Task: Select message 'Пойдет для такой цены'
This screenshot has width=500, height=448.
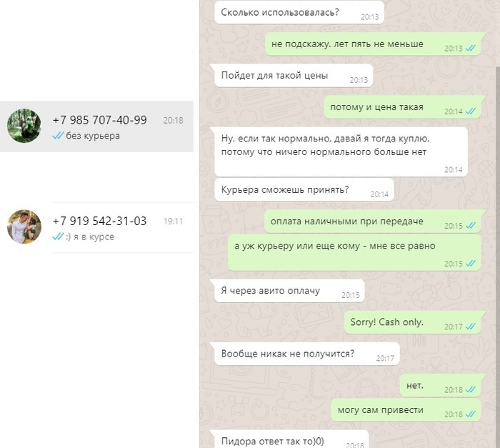Action: click(x=294, y=76)
